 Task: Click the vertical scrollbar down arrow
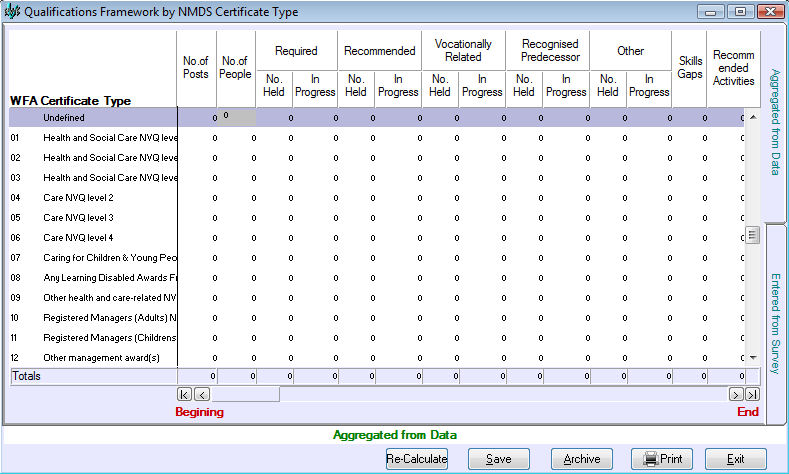tap(753, 358)
